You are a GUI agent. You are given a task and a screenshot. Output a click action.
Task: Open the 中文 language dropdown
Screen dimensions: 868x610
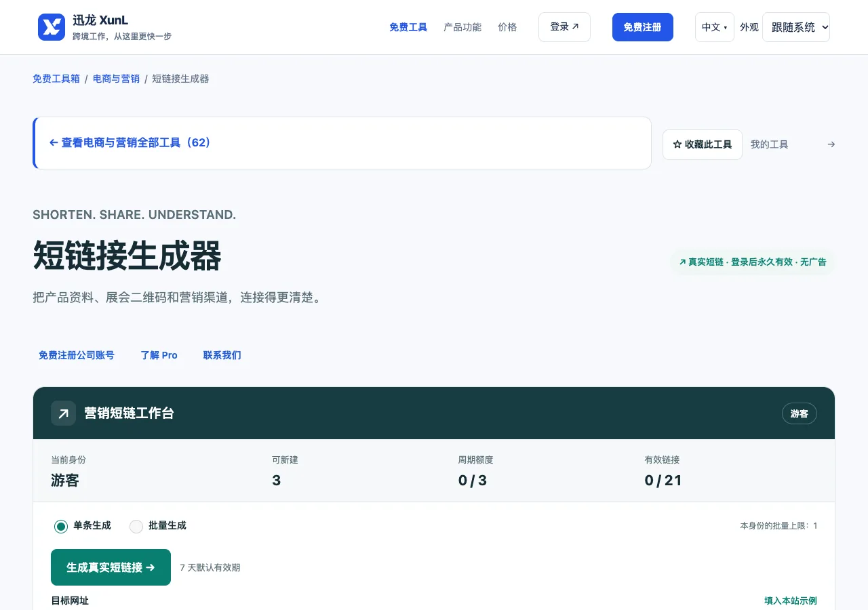point(715,27)
